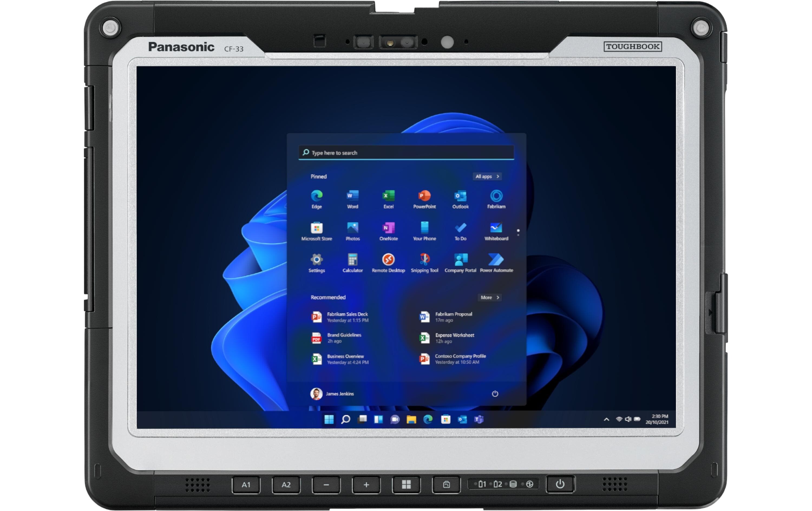Click the Type here to search field
Viewport: 812px width, 511px height.
pos(406,152)
